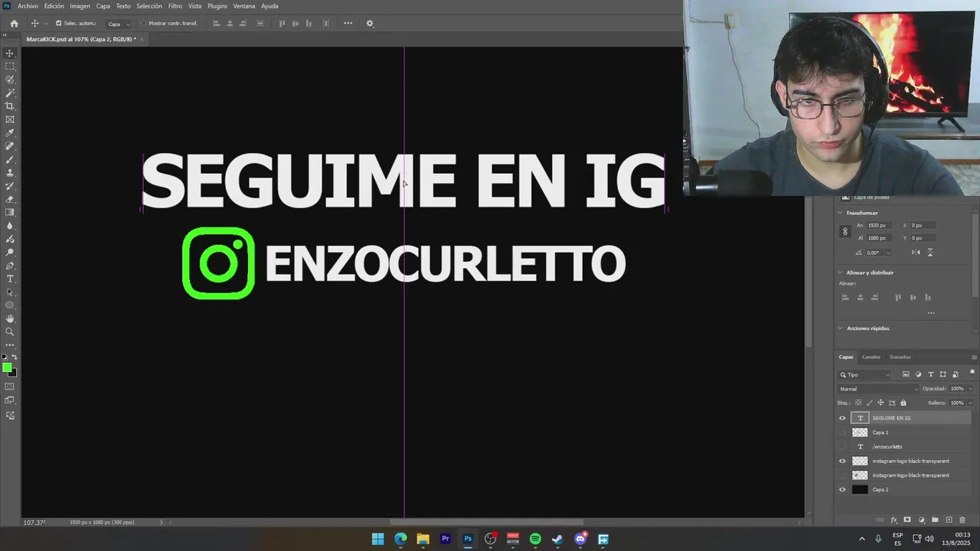Switch to the Trazados tab
The height and width of the screenshot is (551, 980).
tap(900, 357)
